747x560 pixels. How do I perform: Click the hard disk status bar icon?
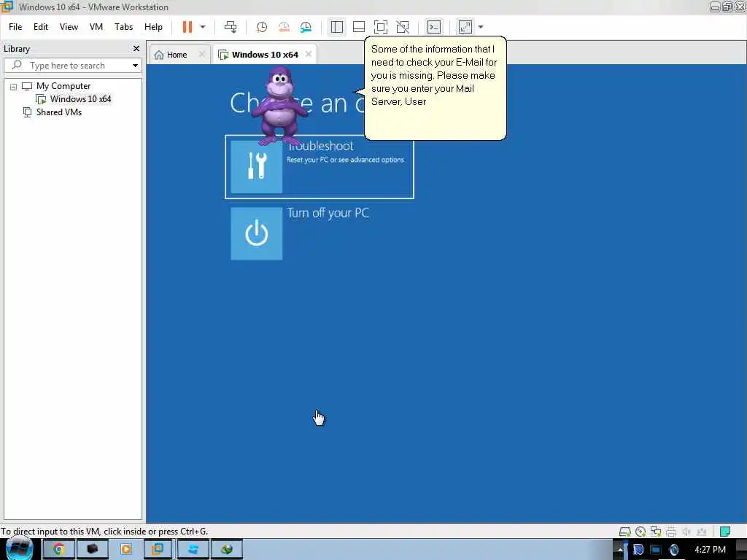tap(624, 532)
